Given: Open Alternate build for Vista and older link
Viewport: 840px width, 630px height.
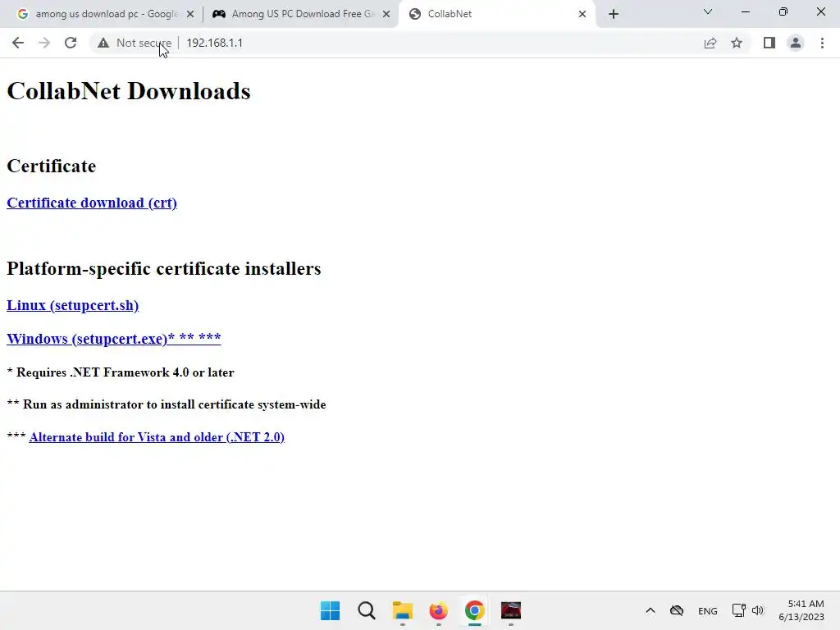Looking at the screenshot, I should coord(157,437).
